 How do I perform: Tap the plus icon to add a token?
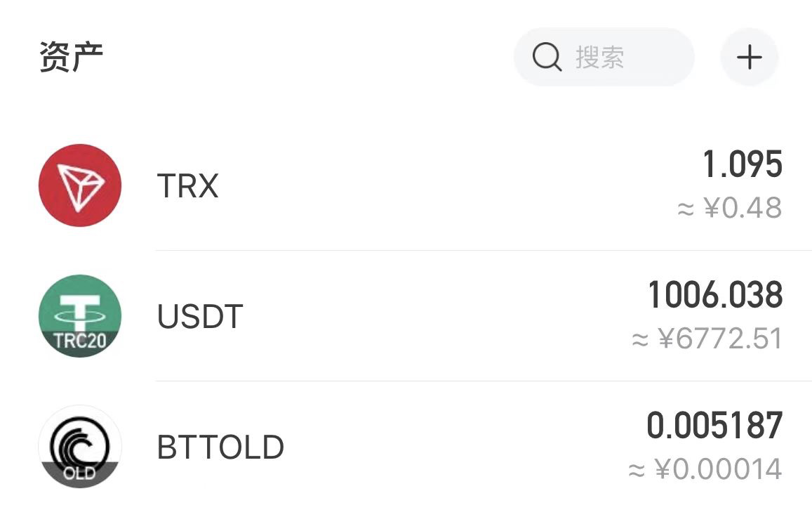pos(750,58)
